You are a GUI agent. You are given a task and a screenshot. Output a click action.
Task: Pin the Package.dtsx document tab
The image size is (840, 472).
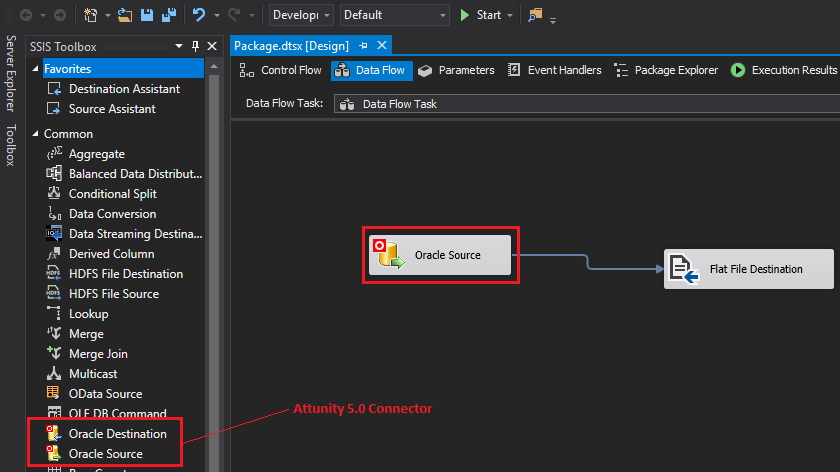tap(364, 46)
